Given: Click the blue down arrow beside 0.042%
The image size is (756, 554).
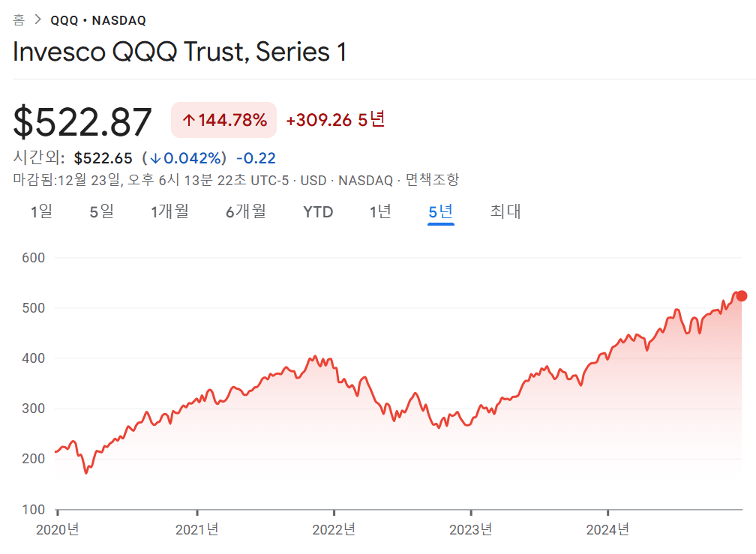Looking at the screenshot, I should point(155,158).
